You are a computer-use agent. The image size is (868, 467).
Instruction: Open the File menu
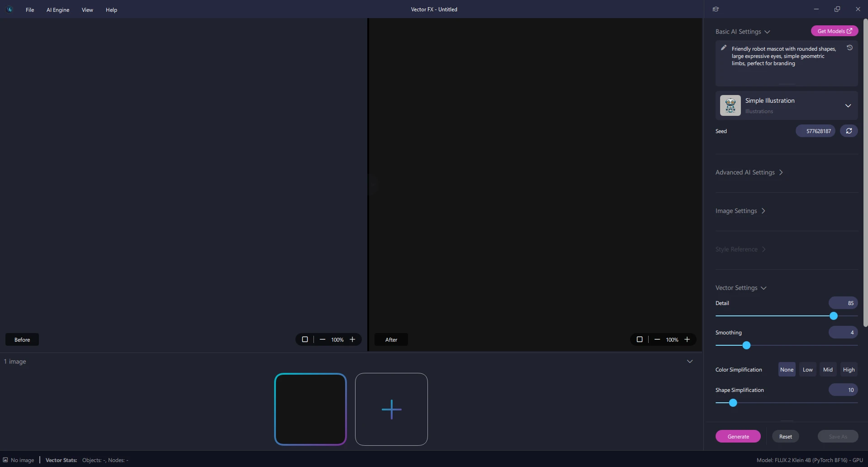click(30, 10)
